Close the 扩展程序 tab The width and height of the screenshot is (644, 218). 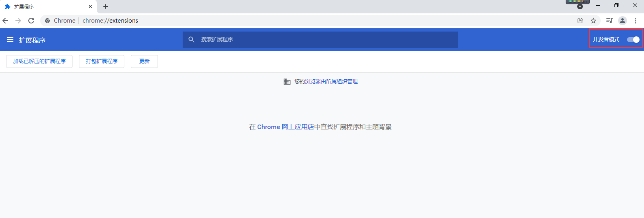pyautogui.click(x=90, y=6)
